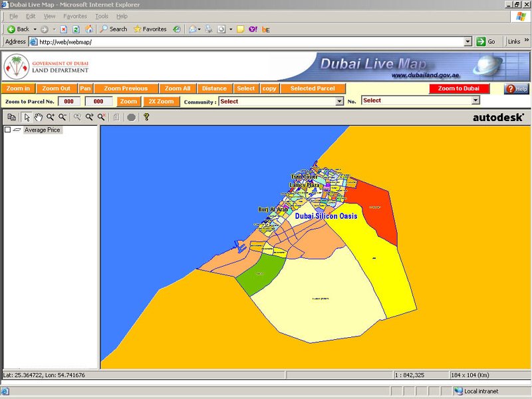Select the magnifier Zoom In tool

[51, 118]
